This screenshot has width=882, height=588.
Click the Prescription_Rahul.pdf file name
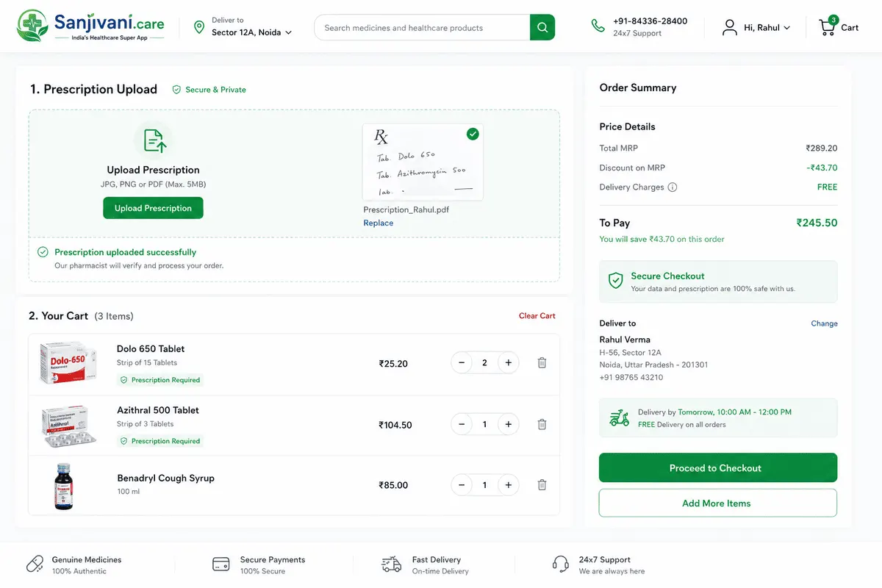406,209
